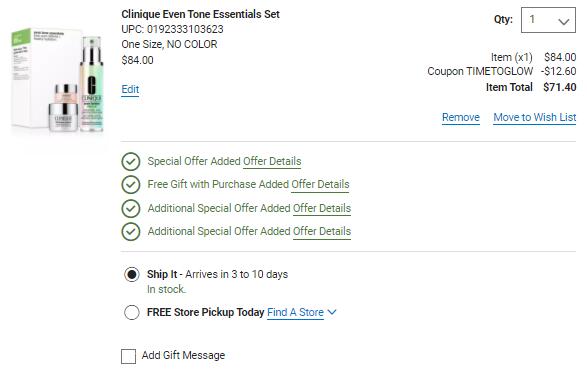587x369 pixels.
Task: Expand the Find A Store chevron arrow
Action: tap(332, 312)
